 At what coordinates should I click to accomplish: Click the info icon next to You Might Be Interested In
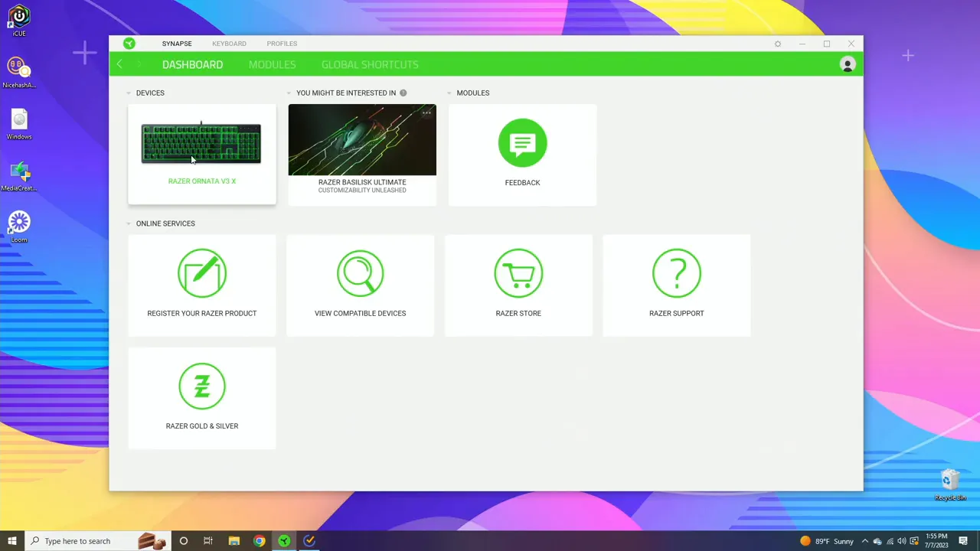[403, 93]
